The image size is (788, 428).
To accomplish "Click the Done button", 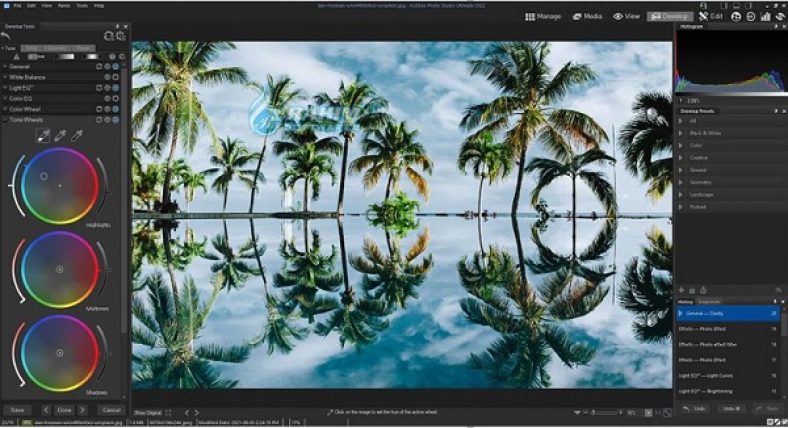I will point(64,410).
